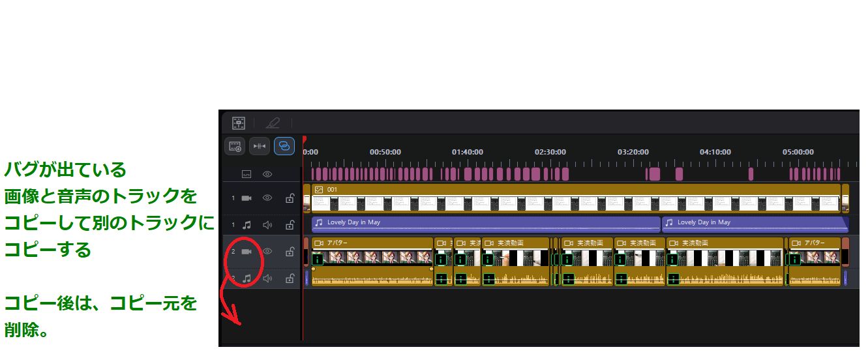Lock video track 2
868x358 pixels.
pyautogui.click(x=290, y=252)
